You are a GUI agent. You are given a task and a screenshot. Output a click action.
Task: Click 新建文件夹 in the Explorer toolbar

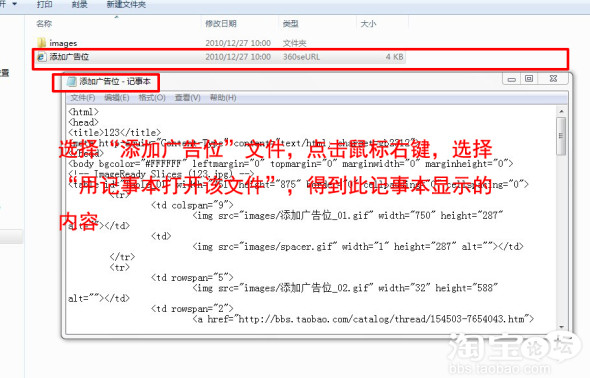point(126,5)
